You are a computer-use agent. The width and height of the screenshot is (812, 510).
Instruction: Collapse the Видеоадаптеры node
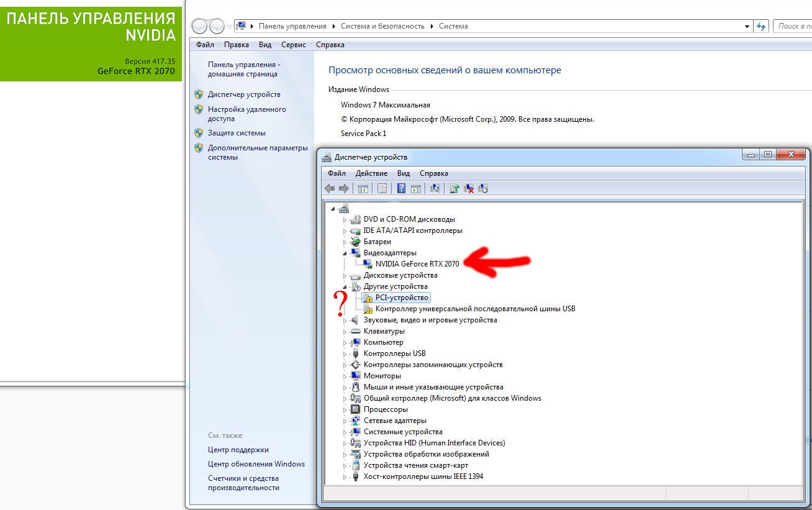click(345, 253)
